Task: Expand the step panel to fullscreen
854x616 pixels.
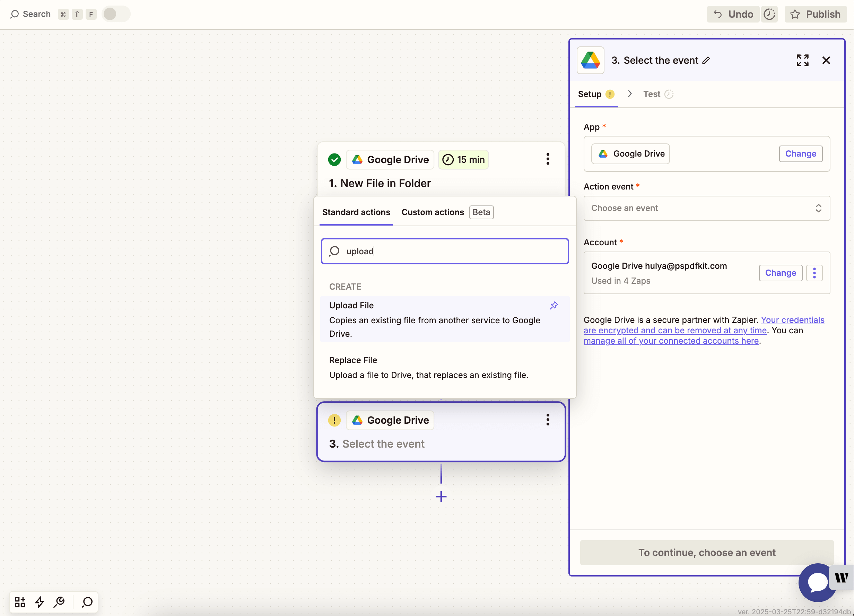Action: pyautogui.click(x=802, y=60)
